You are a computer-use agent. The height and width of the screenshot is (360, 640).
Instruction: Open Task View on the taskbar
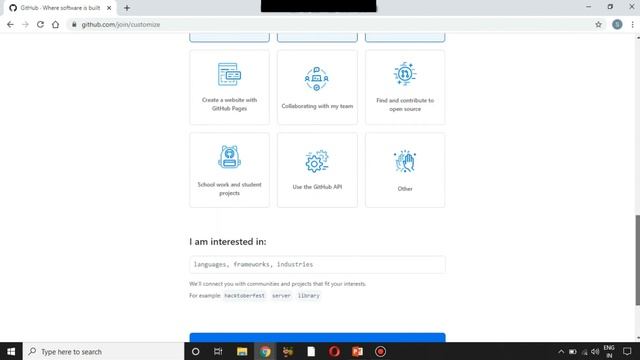(218, 351)
